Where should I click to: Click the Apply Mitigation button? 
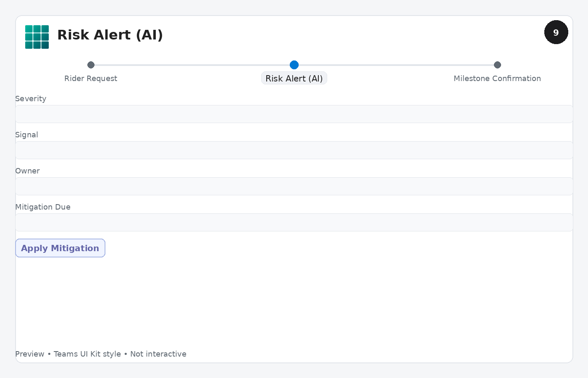point(60,248)
